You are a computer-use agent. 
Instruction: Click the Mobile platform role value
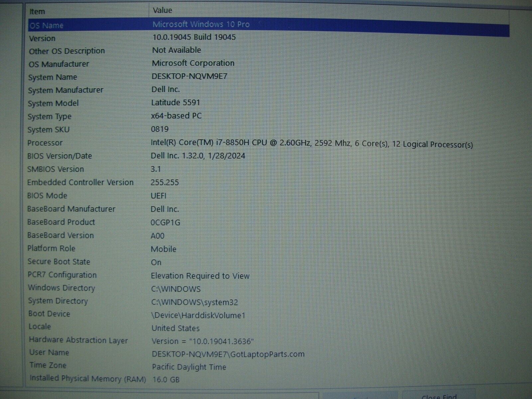(x=163, y=249)
